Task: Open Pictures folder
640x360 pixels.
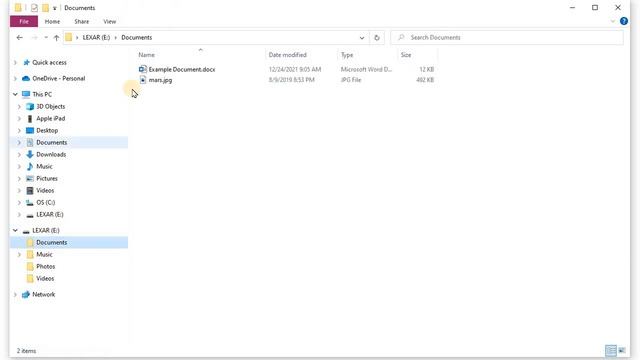Action: pyautogui.click(x=47, y=178)
